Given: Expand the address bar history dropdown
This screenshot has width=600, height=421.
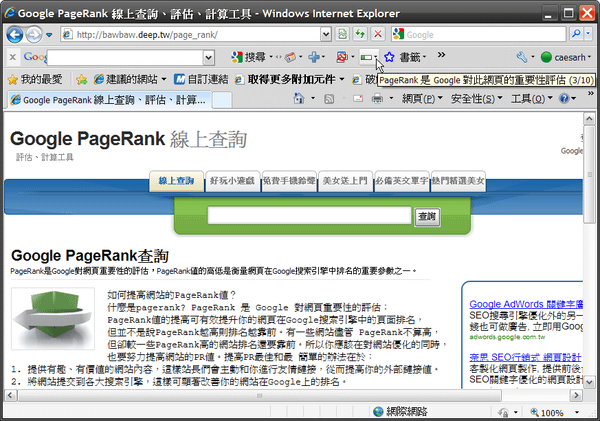Looking at the screenshot, I should pyautogui.click(x=326, y=34).
